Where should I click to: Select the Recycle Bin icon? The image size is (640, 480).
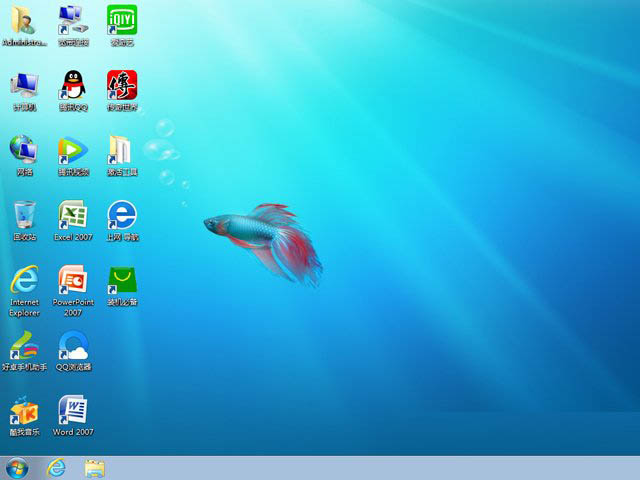coord(24,215)
